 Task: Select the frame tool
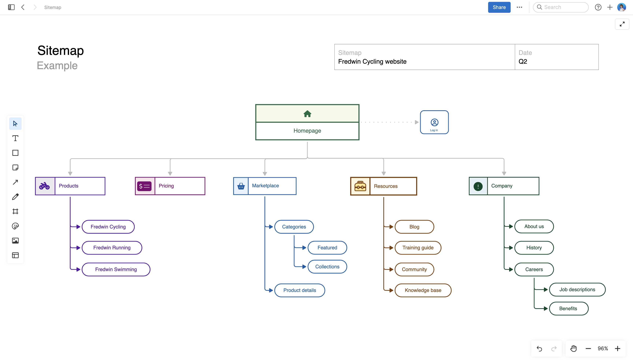coord(15,211)
